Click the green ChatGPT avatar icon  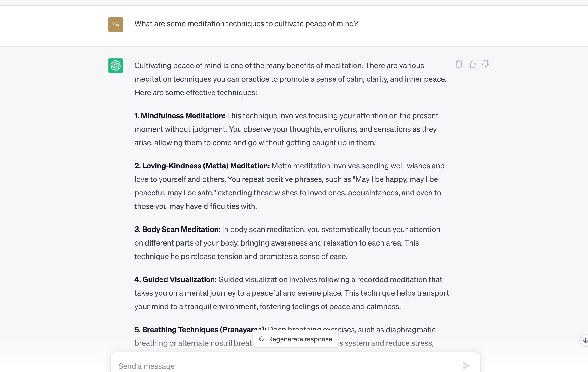point(115,66)
